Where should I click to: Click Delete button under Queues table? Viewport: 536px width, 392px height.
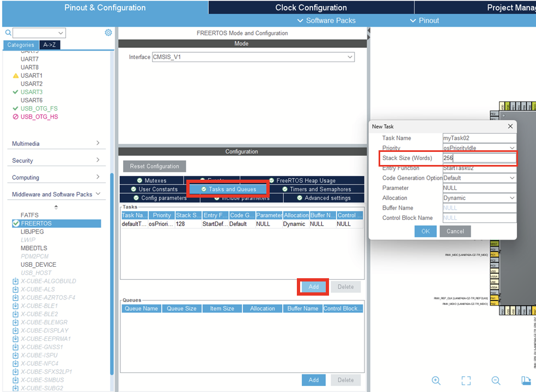pos(345,379)
